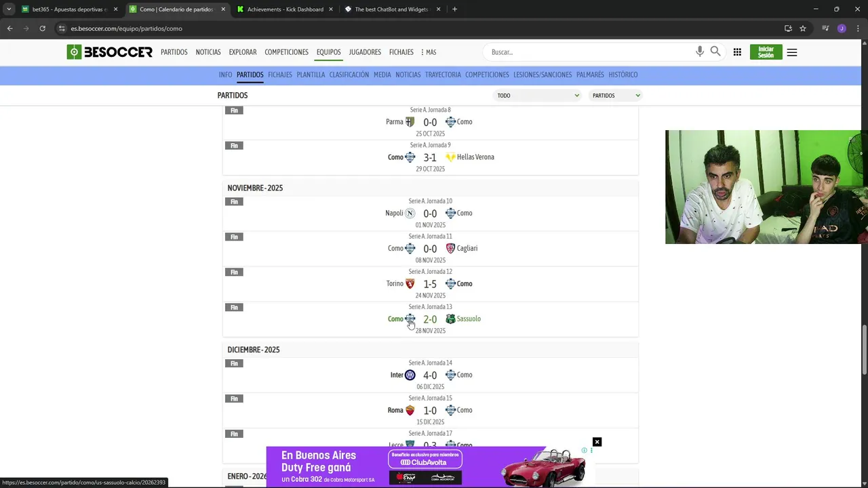Open Como 3-1 Hellas Verona score
This screenshot has width=868, height=488.
430,157
